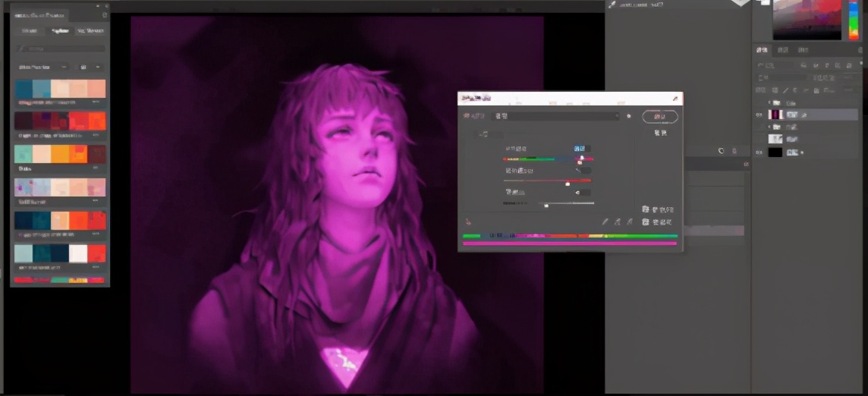
Task: Click the lock transparent pixels icon in layers panel
Action: pos(775,90)
